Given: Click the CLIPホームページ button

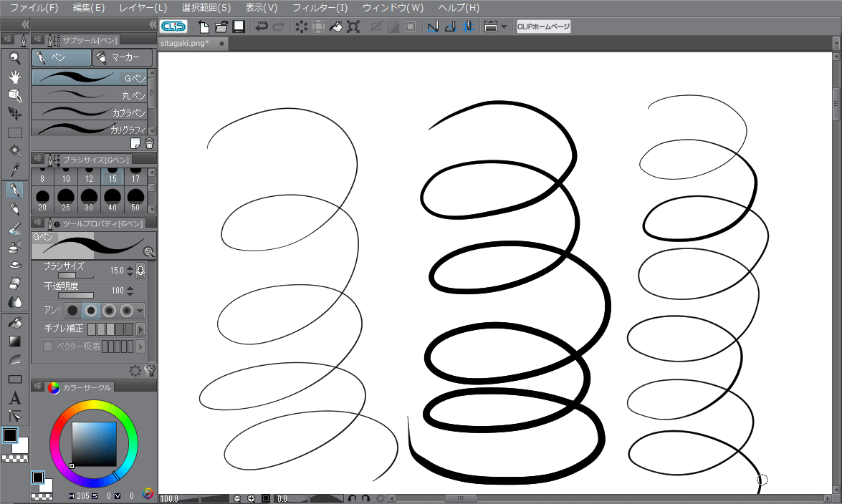Looking at the screenshot, I should [543, 26].
